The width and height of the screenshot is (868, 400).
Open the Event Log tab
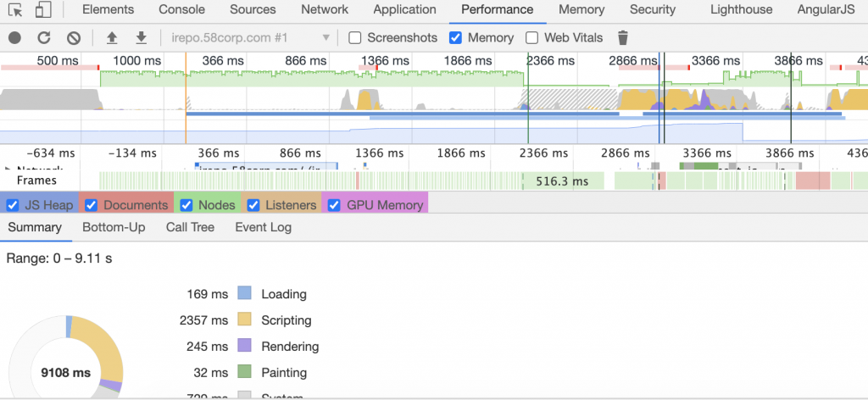(263, 227)
